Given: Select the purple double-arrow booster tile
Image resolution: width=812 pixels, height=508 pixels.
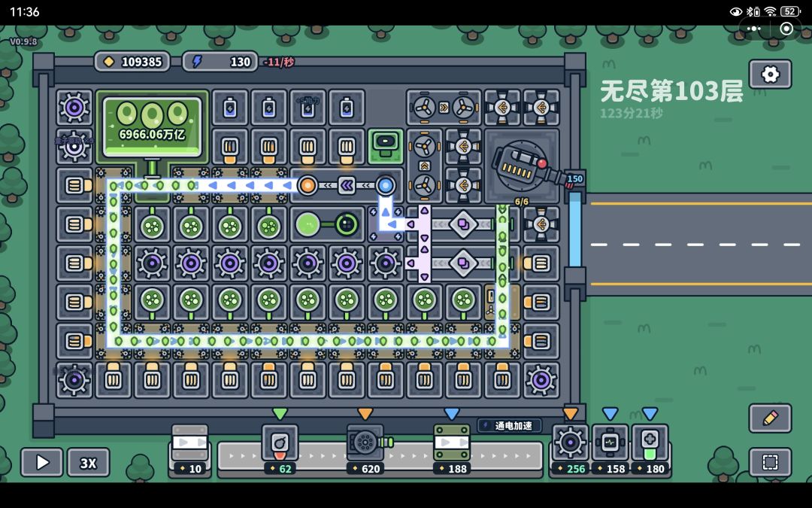Looking at the screenshot, I should 347,185.
